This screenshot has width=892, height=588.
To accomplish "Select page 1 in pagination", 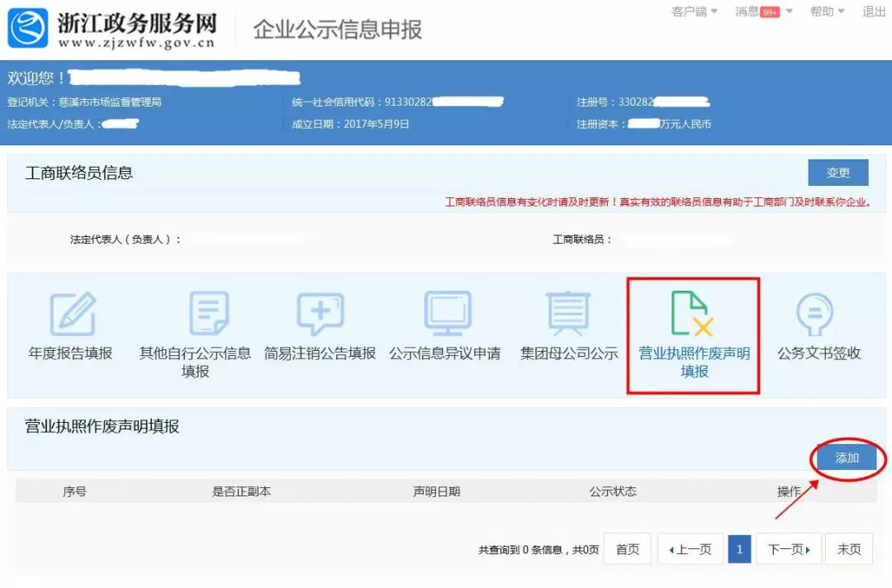I will (739, 549).
